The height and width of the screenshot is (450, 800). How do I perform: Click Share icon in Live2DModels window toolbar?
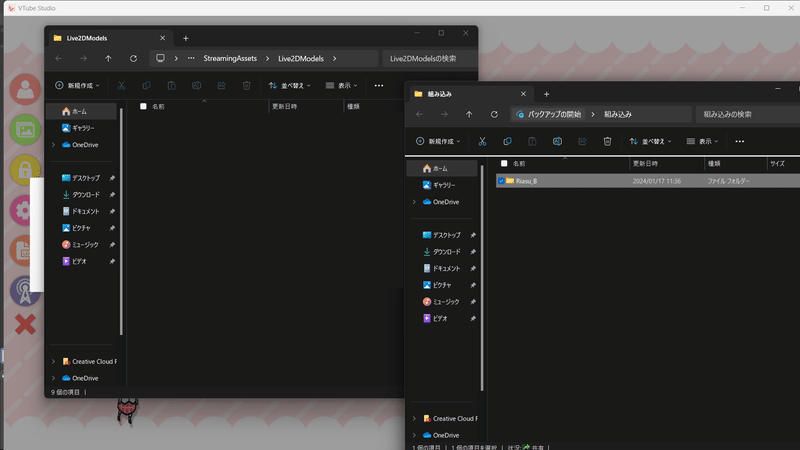[221, 86]
